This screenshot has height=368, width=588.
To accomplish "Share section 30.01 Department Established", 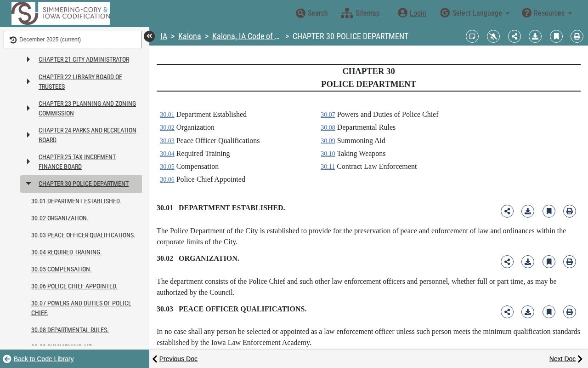I will click(x=507, y=211).
